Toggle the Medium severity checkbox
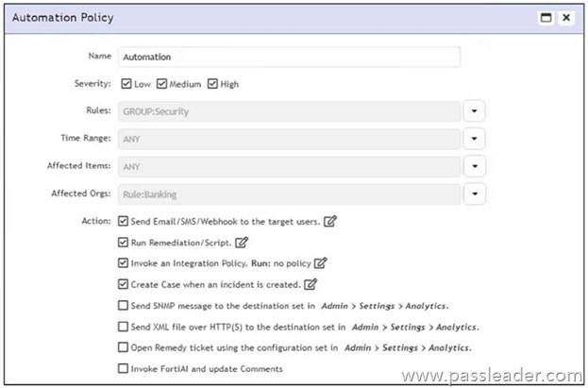Image resolution: width=588 pixels, height=388 pixels. pos(162,84)
